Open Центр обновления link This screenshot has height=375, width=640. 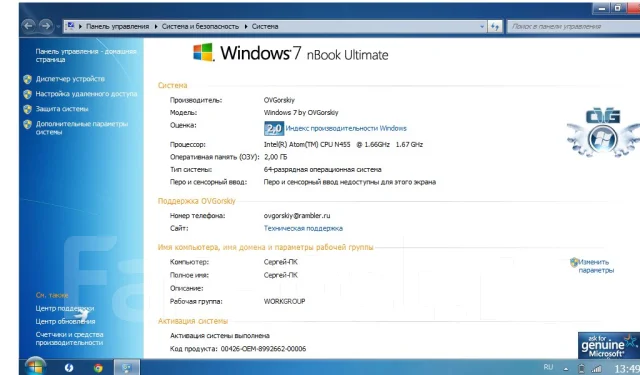click(65, 322)
